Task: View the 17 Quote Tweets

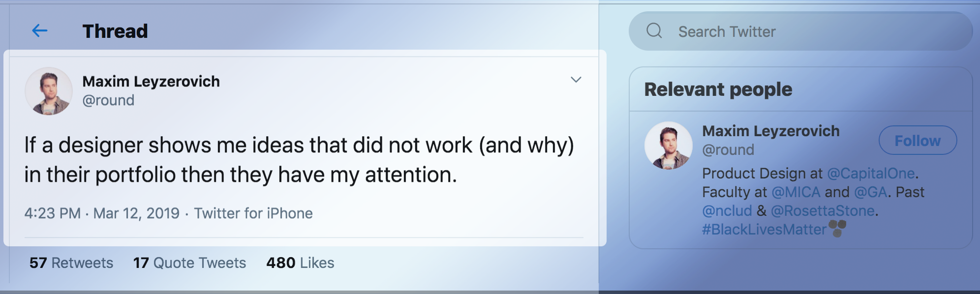Action: [x=189, y=263]
